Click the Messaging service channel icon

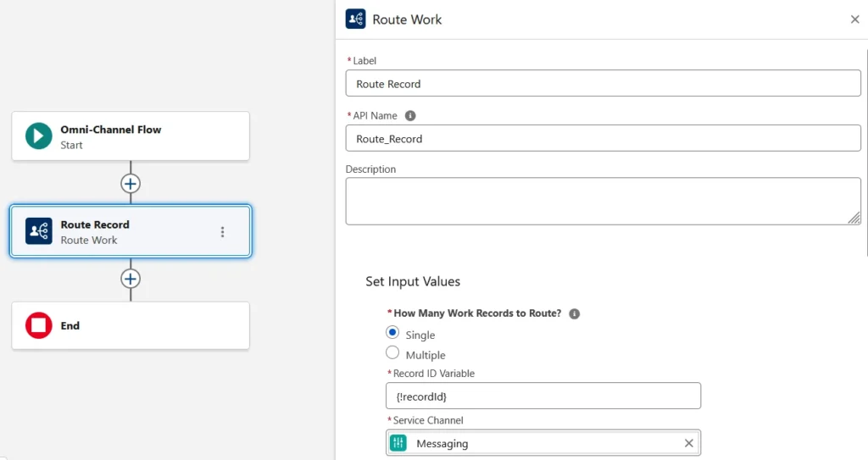[398, 443]
